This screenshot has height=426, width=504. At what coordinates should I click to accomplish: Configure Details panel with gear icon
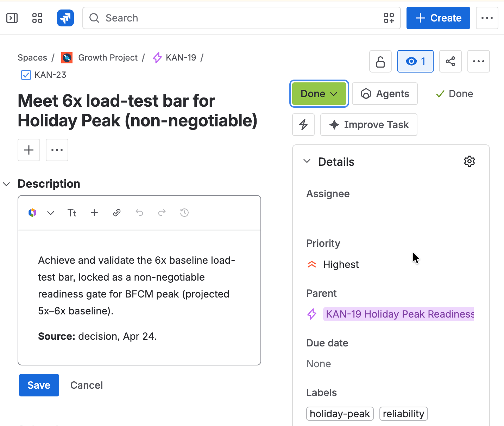[x=470, y=161]
